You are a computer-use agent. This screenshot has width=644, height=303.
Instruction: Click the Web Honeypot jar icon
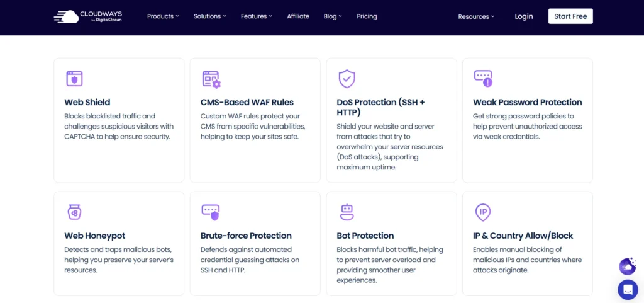[74, 212]
